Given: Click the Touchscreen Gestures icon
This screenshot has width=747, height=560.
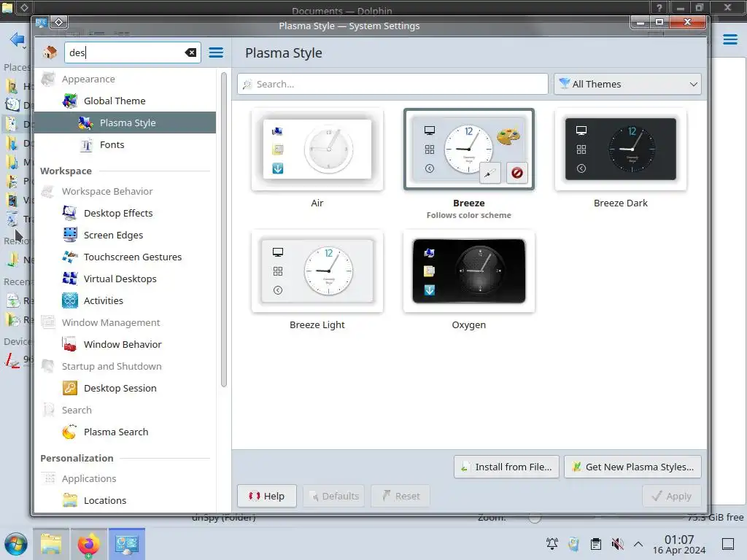Looking at the screenshot, I should point(70,257).
